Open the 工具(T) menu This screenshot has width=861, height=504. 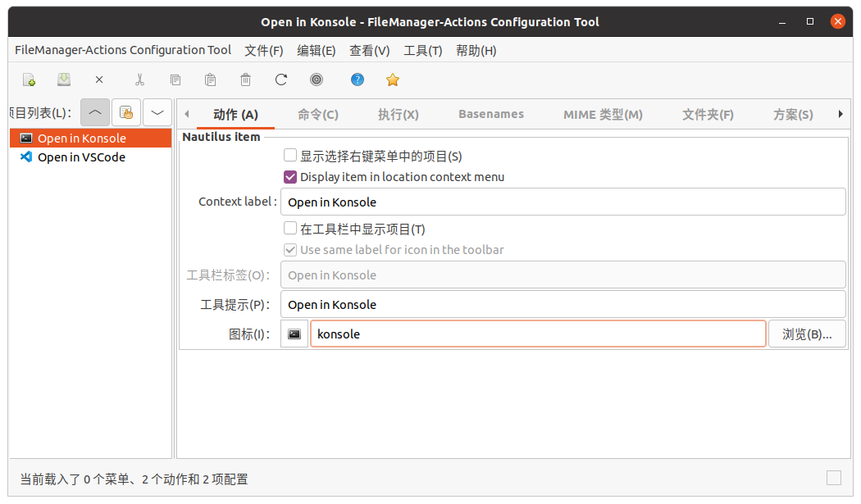click(x=423, y=51)
